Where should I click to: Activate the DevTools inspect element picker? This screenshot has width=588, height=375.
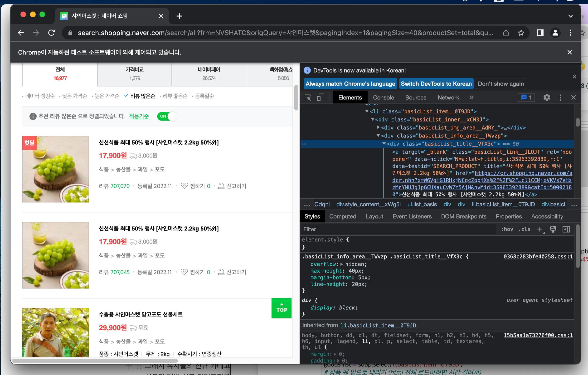click(308, 98)
